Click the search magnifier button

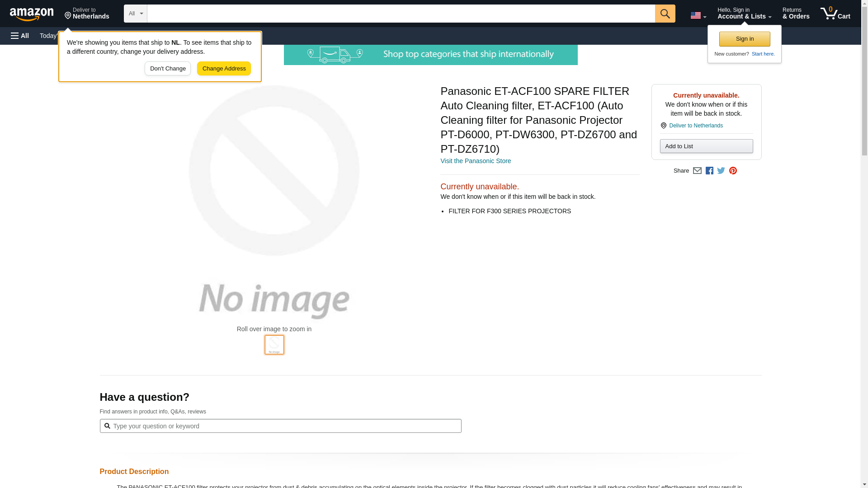coord(665,14)
